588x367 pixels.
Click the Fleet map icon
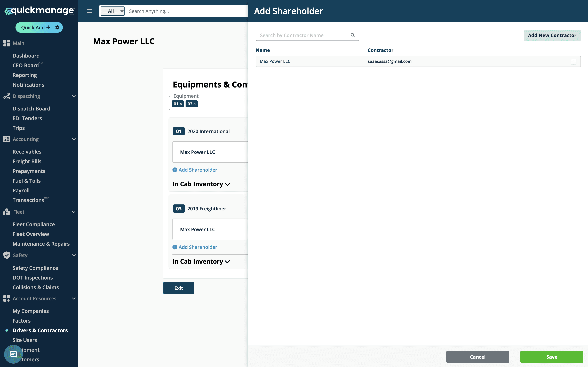click(x=7, y=212)
